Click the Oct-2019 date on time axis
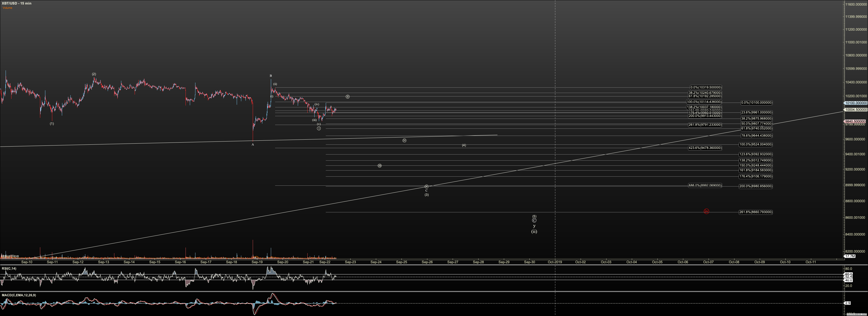 click(555, 262)
